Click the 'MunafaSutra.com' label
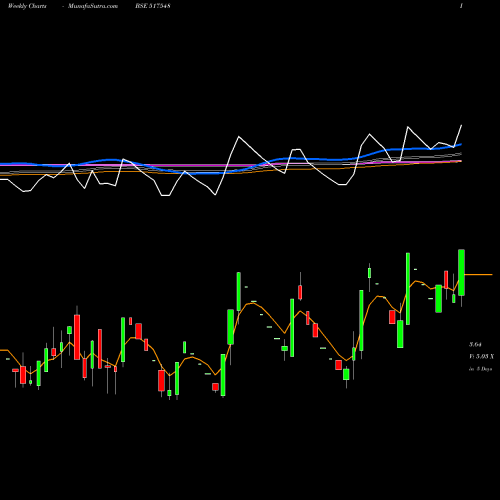The height and width of the screenshot is (500, 500). pyautogui.click(x=93, y=6)
